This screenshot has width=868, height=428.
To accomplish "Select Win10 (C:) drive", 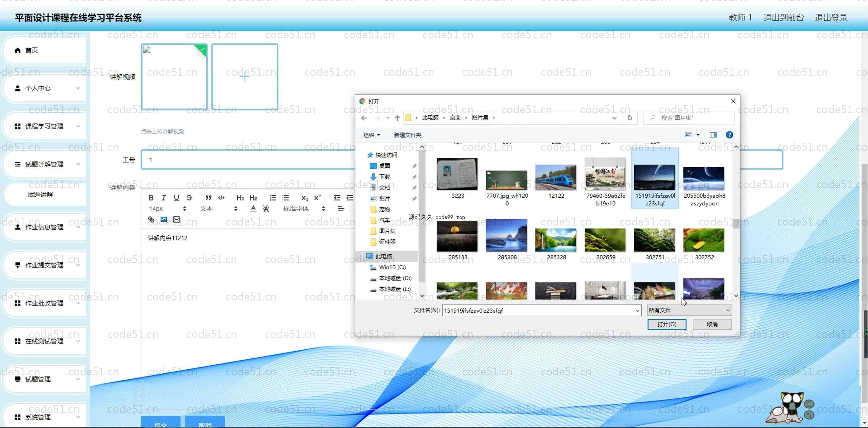I will click(x=392, y=267).
